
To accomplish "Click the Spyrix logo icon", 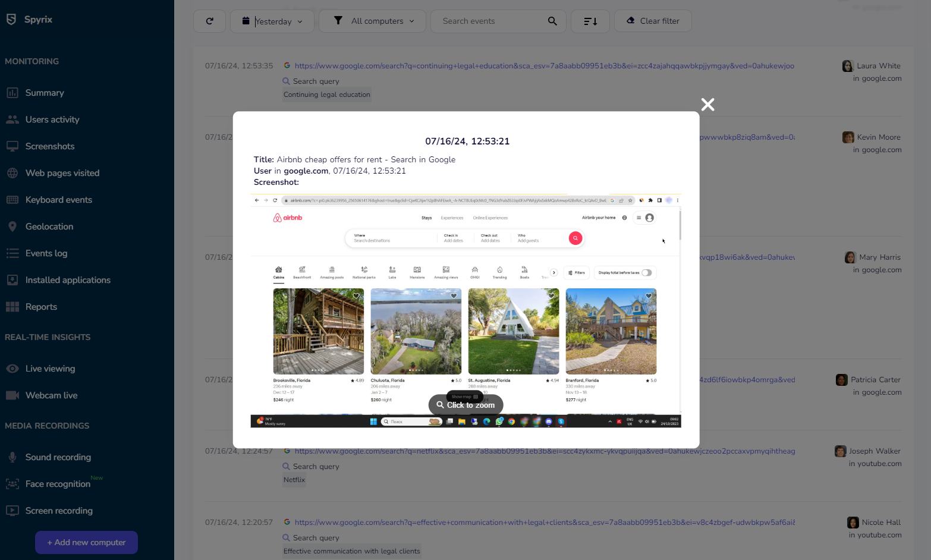I will coord(11,20).
